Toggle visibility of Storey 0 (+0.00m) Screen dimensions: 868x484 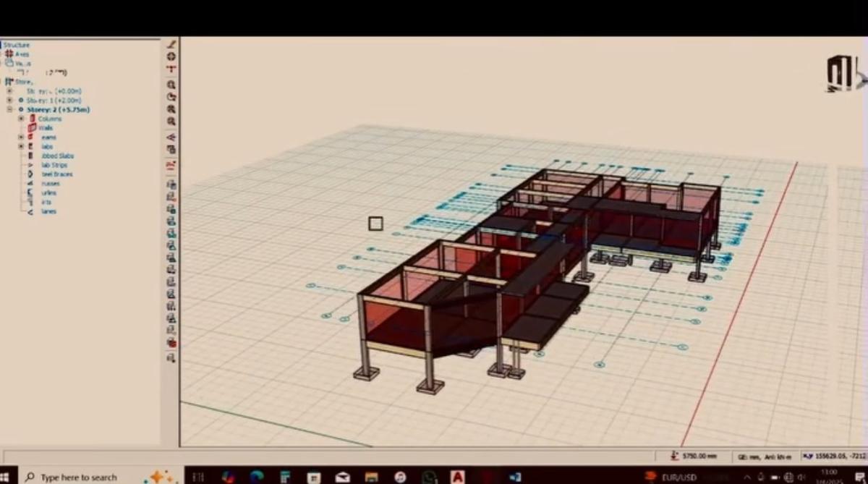coord(21,90)
